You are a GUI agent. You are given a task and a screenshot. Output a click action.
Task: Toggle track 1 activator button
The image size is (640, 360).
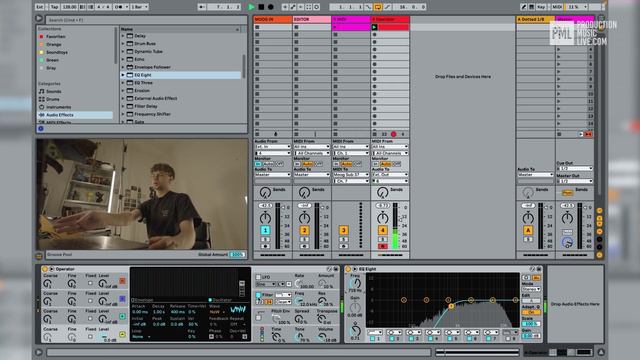coord(265,231)
